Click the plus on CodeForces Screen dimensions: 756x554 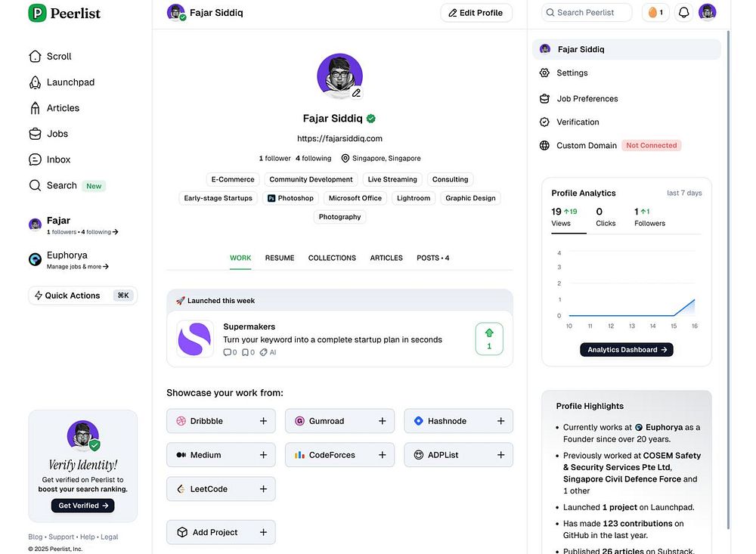[x=383, y=455]
